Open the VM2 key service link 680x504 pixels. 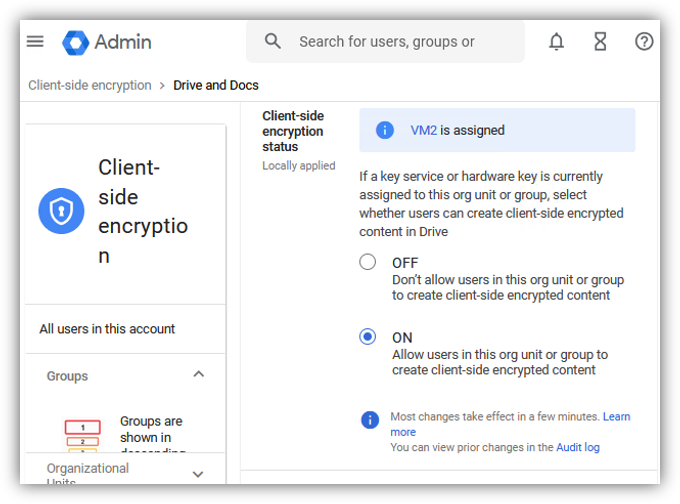[423, 130]
